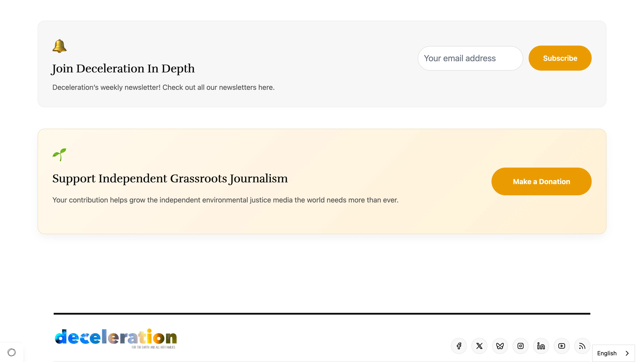
Task: Click the newsletter description text 'Check out all our newsletters here'
Action: click(218, 87)
